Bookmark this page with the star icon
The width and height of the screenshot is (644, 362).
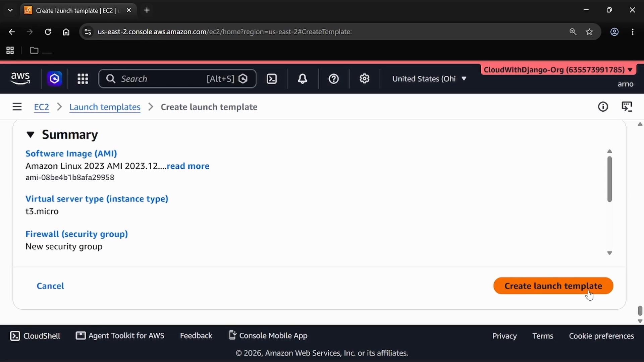(589, 32)
